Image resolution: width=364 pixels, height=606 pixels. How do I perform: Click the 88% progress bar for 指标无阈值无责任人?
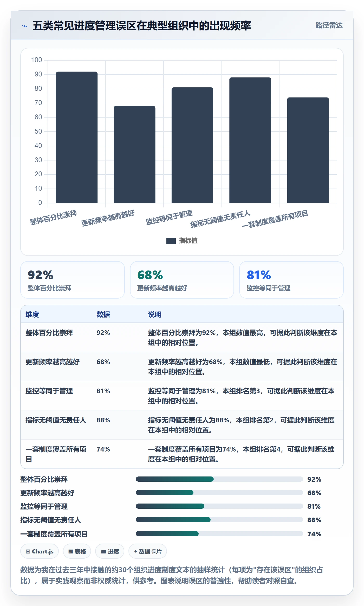coord(219,520)
